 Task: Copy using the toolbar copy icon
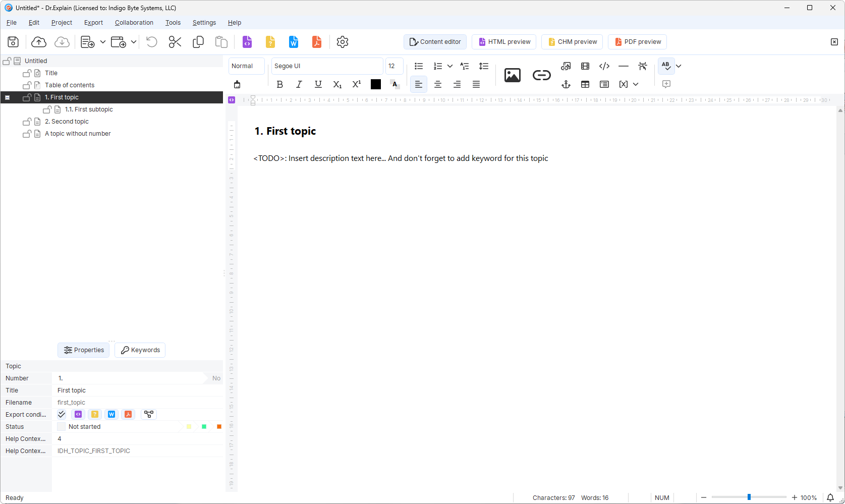click(x=198, y=42)
